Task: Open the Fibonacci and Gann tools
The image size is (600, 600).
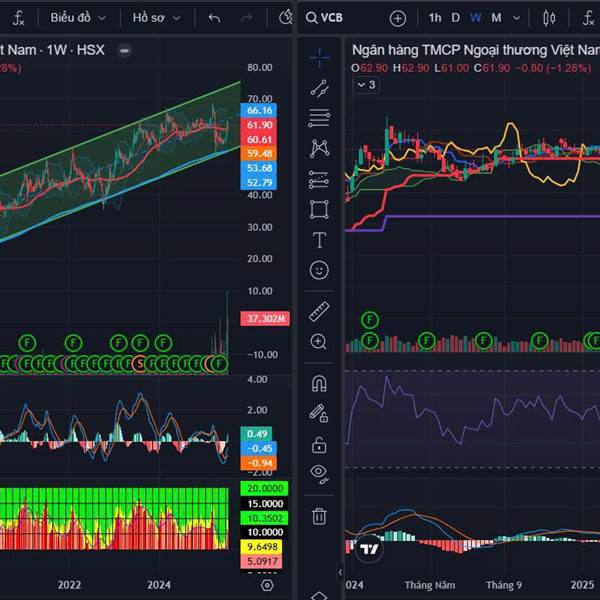Action: (x=320, y=117)
